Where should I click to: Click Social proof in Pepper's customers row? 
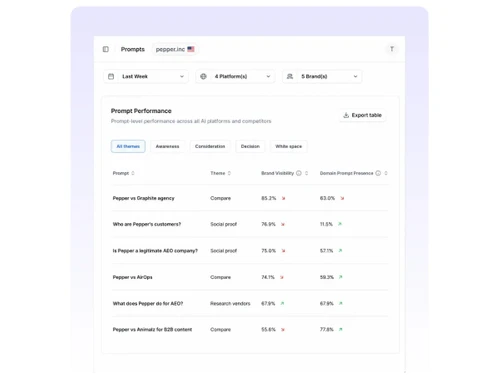click(223, 224)
